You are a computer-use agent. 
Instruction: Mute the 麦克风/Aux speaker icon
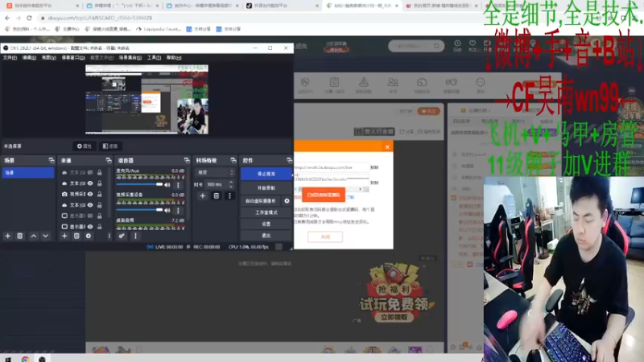pyautogui.click(x=167, y=185)
